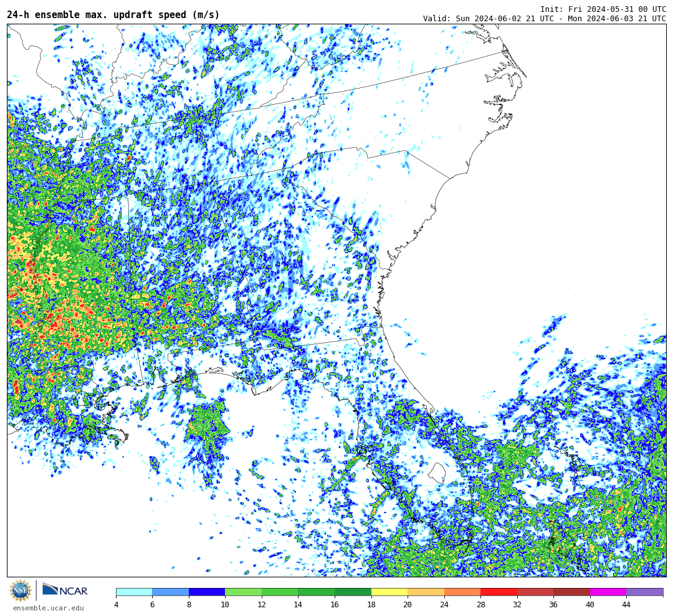The width and height of the screenshot is (673, 616).
Task: Click the NCAR logo
Action: pos(65,590)
